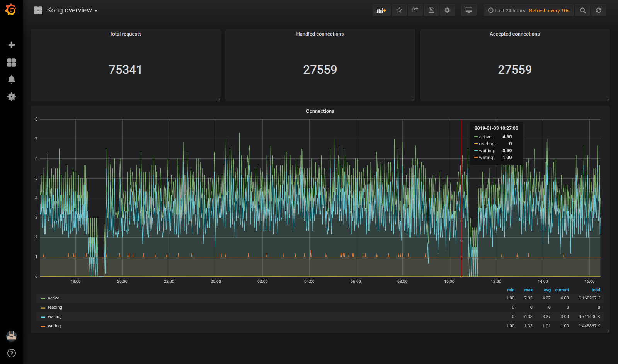The height and width of the screenshot is (364, 618).
Task: Click the Add panel icon
Action: coord(381,10)
